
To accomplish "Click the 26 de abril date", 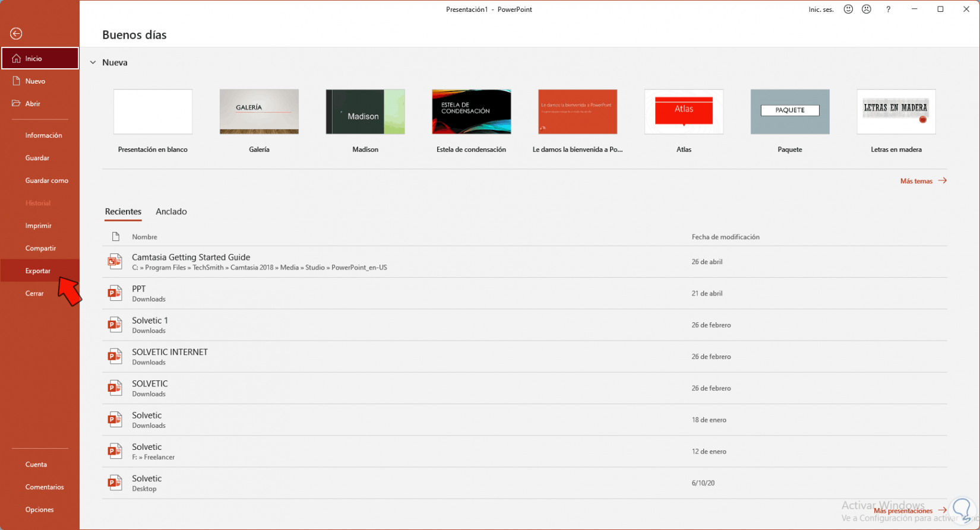I will [x=707, y=262].
